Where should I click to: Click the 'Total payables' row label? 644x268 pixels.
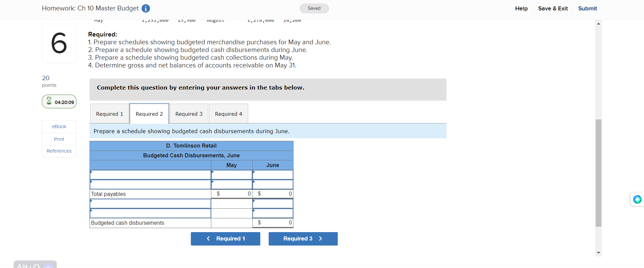point(108,194)
